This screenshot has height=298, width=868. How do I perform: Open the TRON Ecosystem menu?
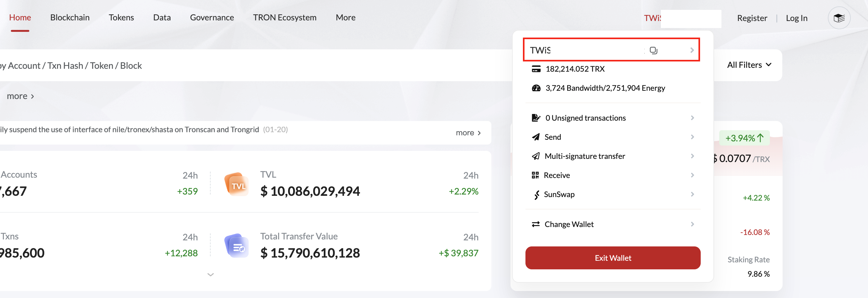(x=285, y=18)
